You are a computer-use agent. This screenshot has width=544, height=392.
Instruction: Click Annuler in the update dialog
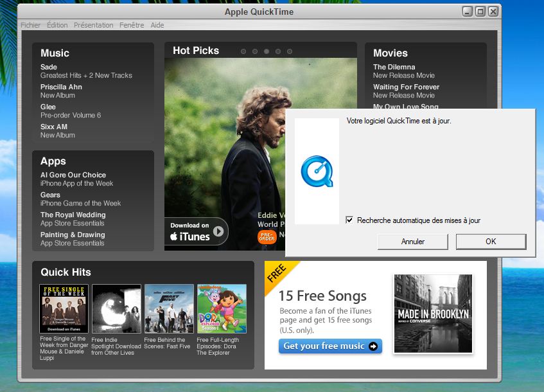point(412,242)
